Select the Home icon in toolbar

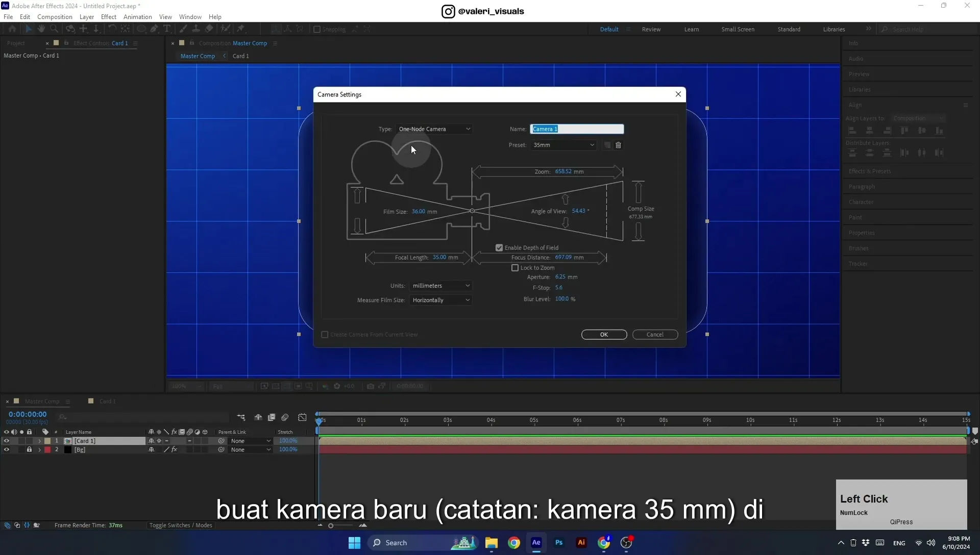point(12,29)
